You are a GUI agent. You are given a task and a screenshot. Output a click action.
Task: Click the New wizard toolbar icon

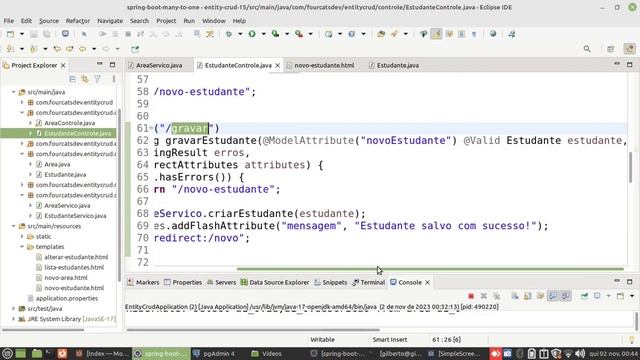tap(11, 34)
